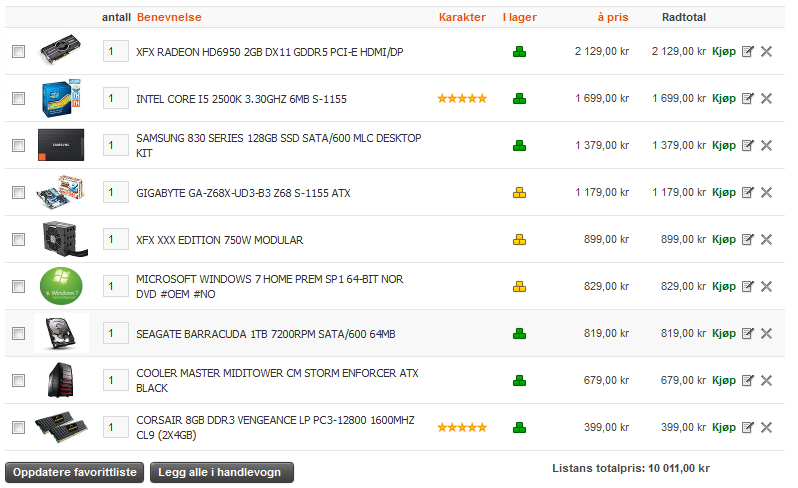Click the Listans totalpris 10 011,00 kr text
The height and width of the screenshot is (488, 798).
[x=631, y=468]
